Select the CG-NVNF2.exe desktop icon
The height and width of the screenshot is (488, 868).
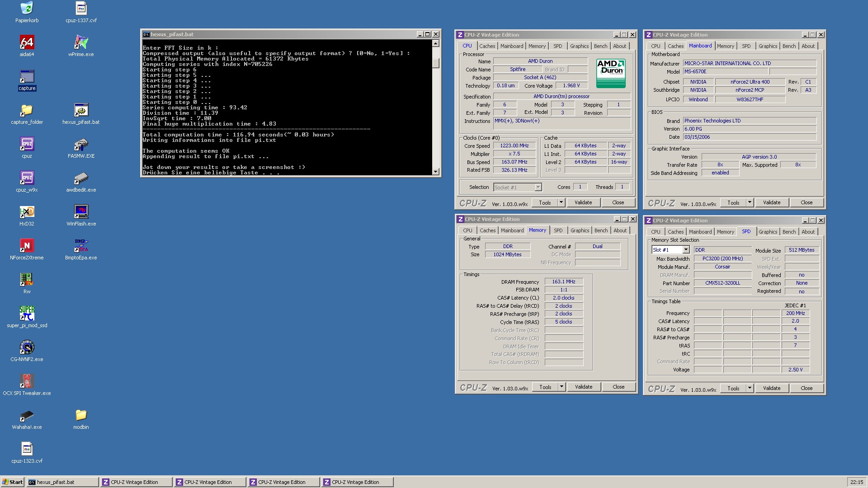tap(27, 347)
